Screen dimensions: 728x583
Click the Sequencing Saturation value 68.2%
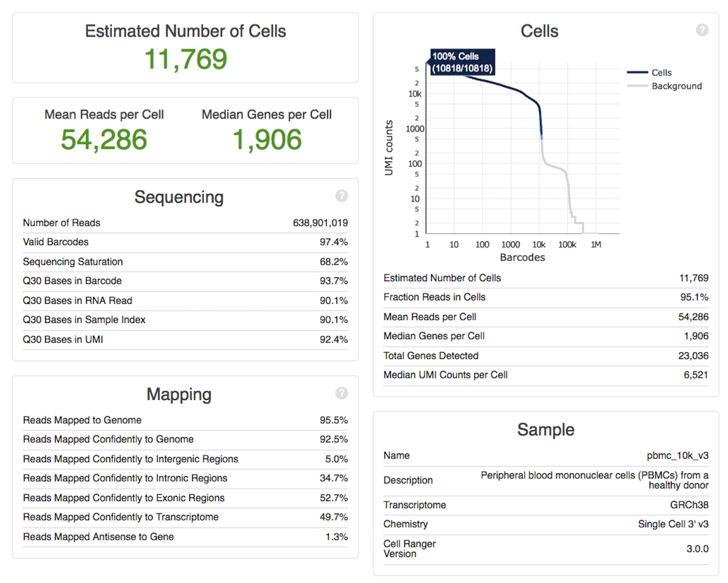334,262
